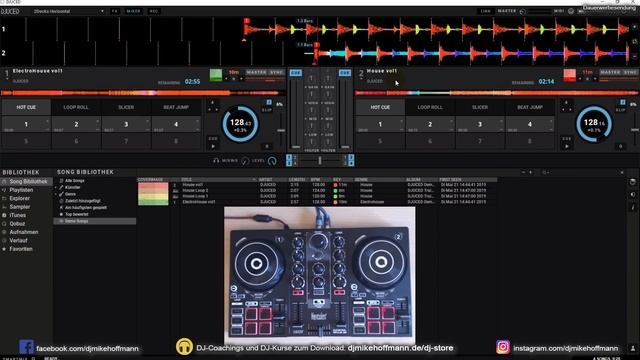Click the channel 2 volume fader handle
Viewport: 640px width, 360px height.
click(x=345, y=147)
